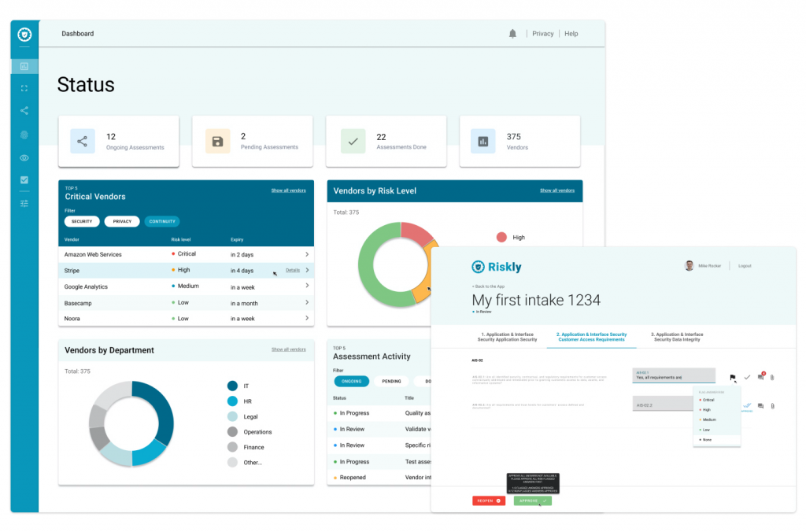Viewport: 806px width, 532px height.
Task: Expand the Stripe row chevron
Action: pos(307,271)
